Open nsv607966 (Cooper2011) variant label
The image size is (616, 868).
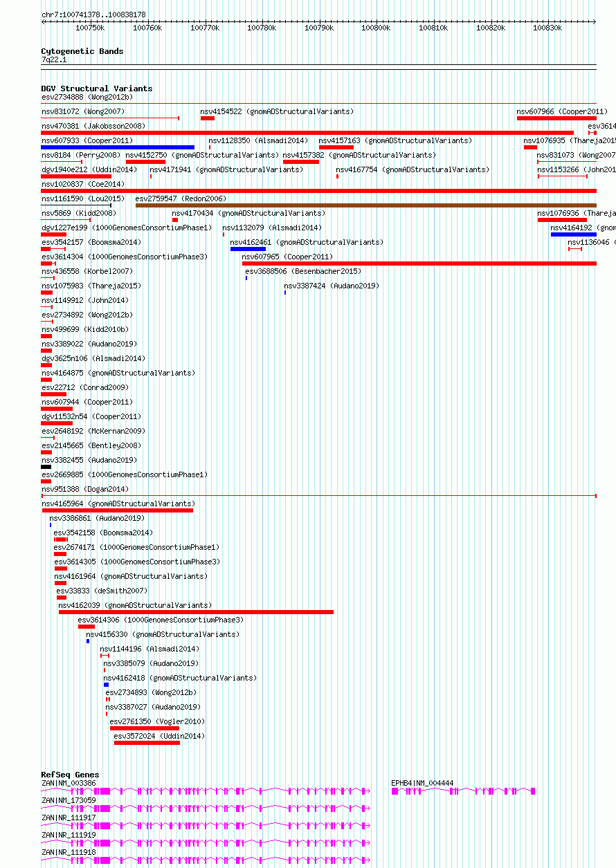(x=562, y=112)
